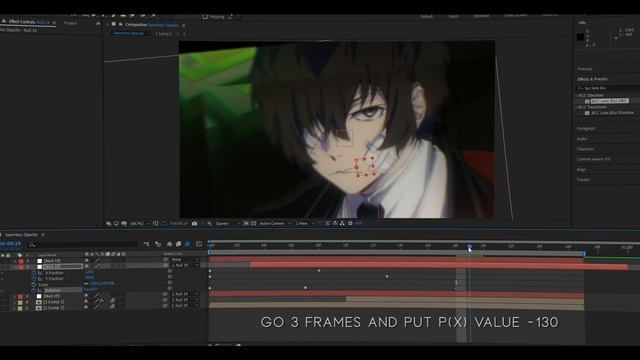Image resolution: width=640 pixels, height=360 pixels.
Task: Click the Scale value in timeline
Action: pos(102,283)
